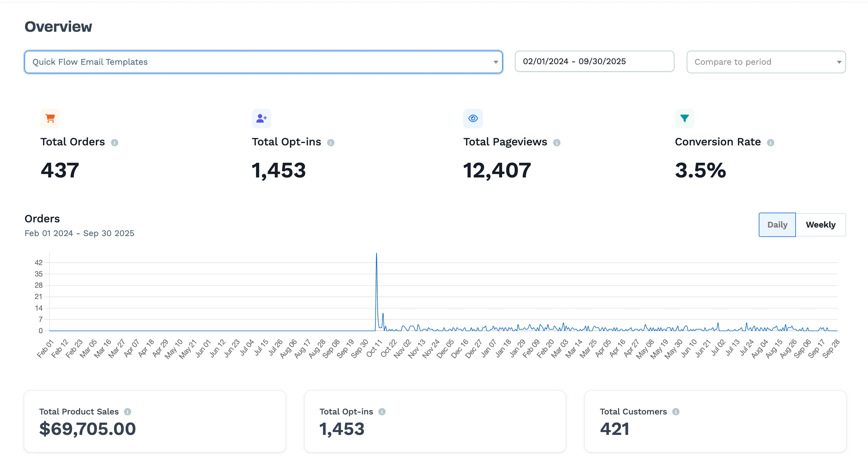The image size is (868, 474).
Task: Open the Compare to period dropdown
Action: [x=765, y=62]
